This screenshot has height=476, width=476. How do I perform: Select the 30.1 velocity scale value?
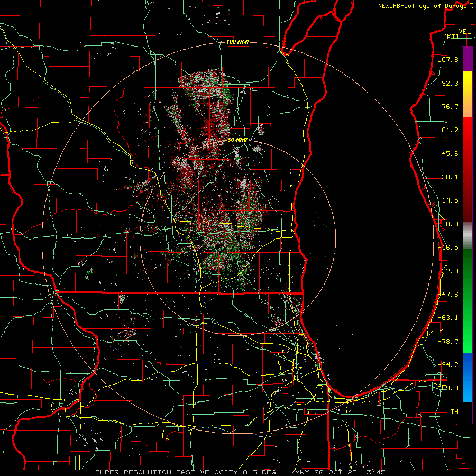pyautogui.click(x=450, y=177)
